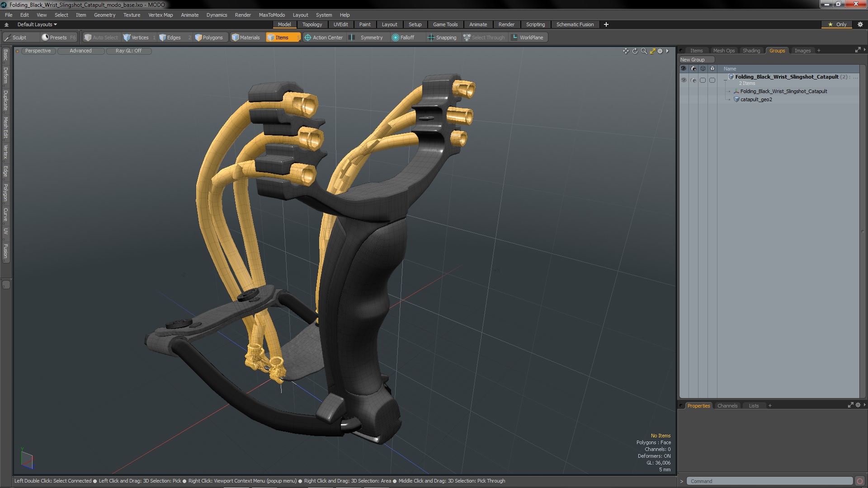This screenshot has width=868, height=488.
Task: Open the Vertex Map menu
Action: pos(160,15)
